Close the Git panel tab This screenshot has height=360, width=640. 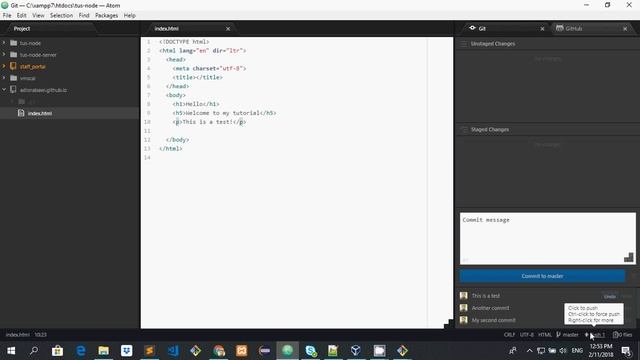coord(542,29)
